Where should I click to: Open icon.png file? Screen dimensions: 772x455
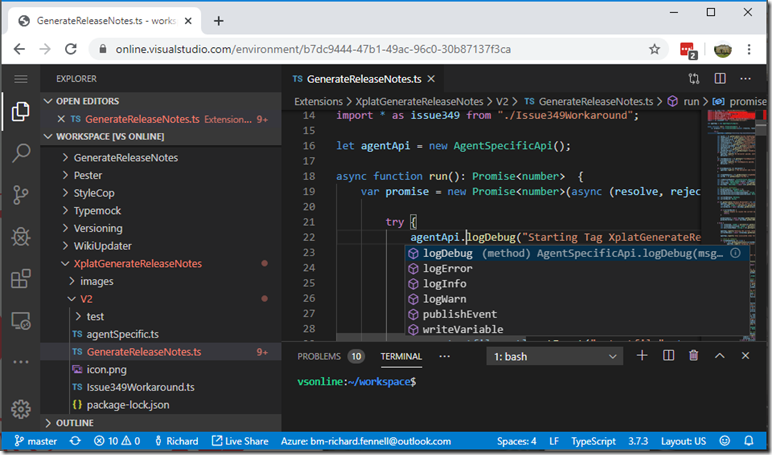(106, 369)
